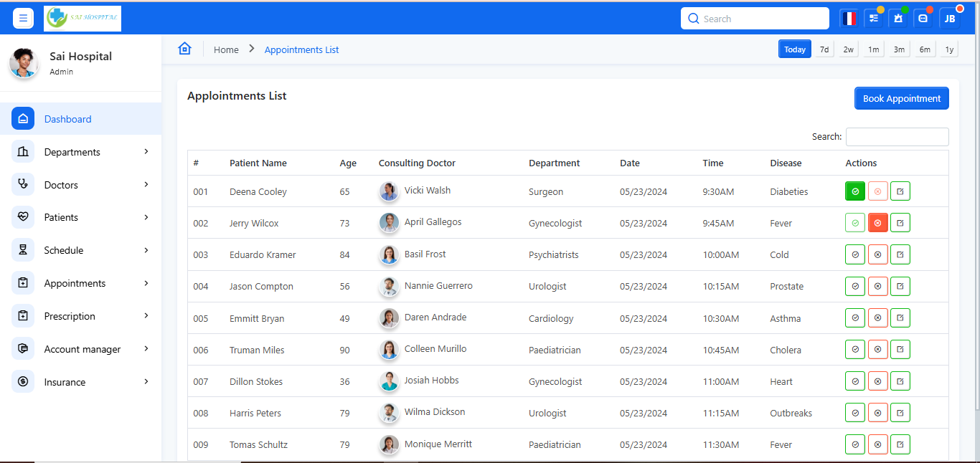Open the French flag language selector
Screen dimensions: 980x463
click(849, 19)
